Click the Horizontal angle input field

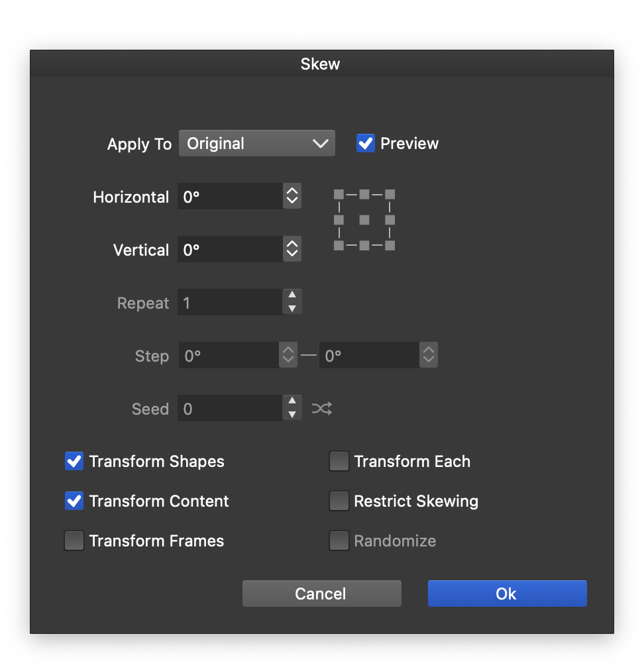click(230, 197)
